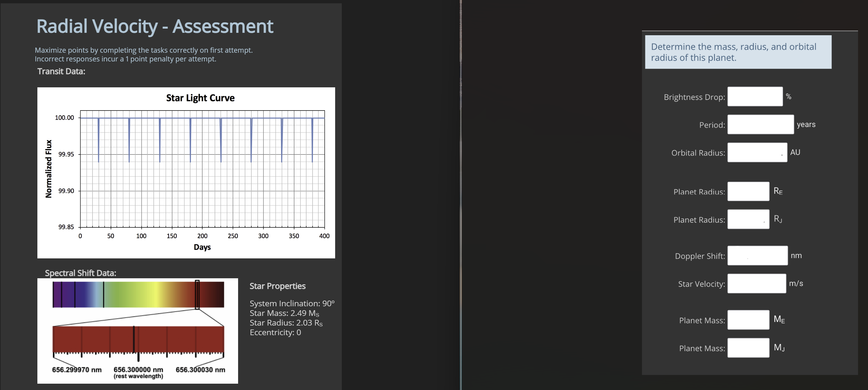Click the task instruction box about planet mass

738,52
